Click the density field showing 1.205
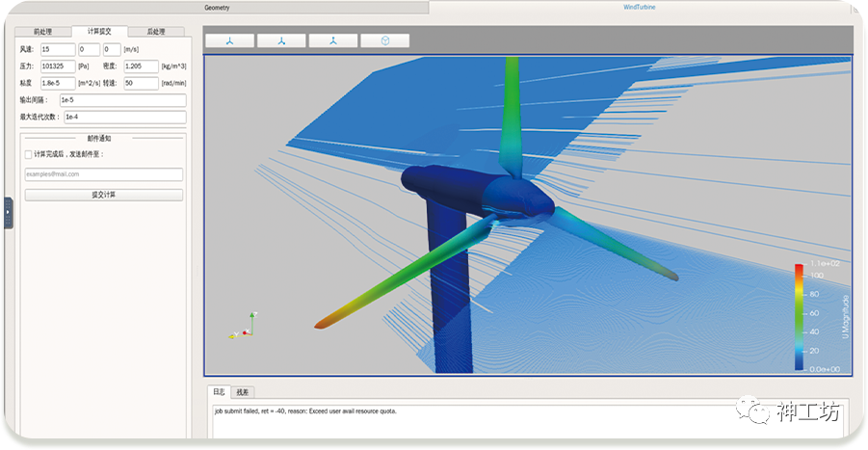This screenshot has width=868, height=450. pyautogui.click(x=142, y=66)
